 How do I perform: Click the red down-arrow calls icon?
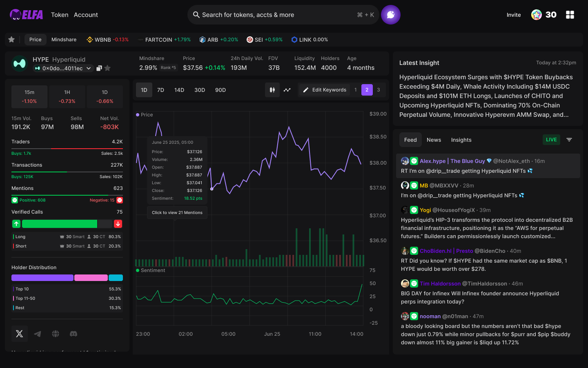pyautogui.click(x=118, y=224)
